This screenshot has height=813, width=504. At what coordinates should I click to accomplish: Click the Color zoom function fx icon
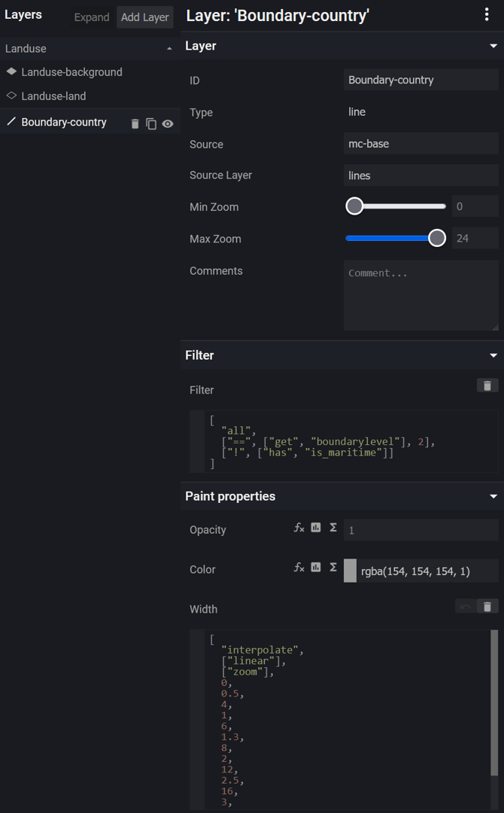click(299, 568)
